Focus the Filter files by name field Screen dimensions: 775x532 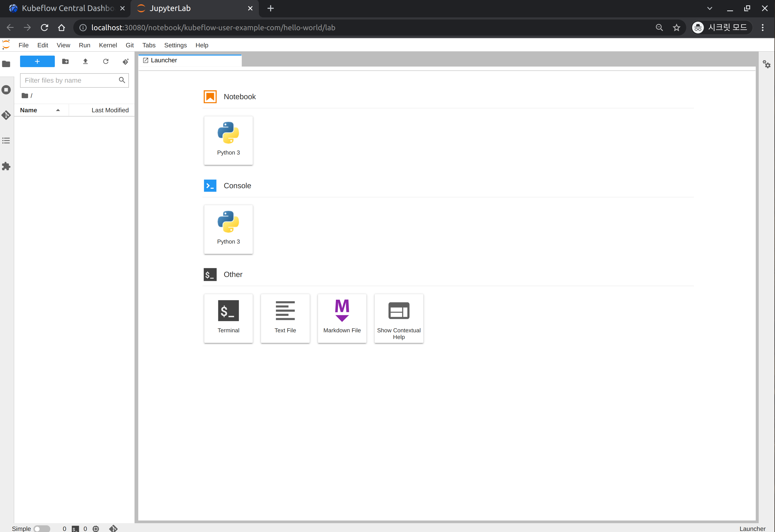point(74,80)
